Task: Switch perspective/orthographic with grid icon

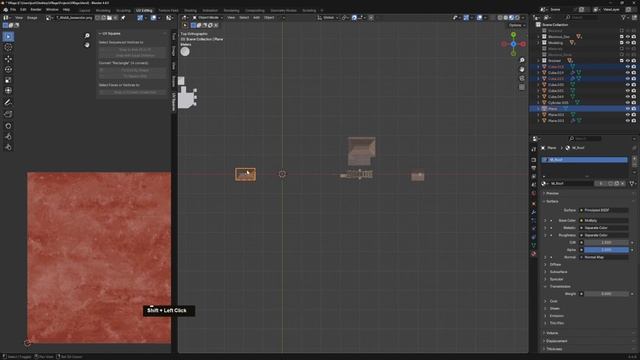Action: (522, 87)
